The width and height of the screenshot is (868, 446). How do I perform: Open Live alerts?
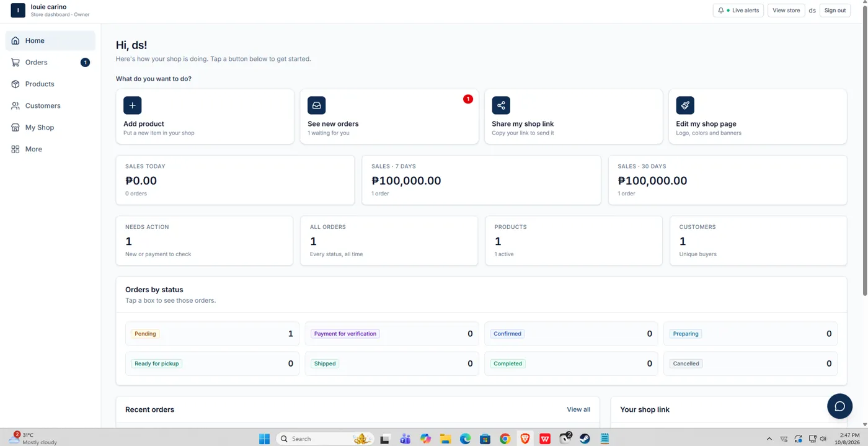(738, 11)
